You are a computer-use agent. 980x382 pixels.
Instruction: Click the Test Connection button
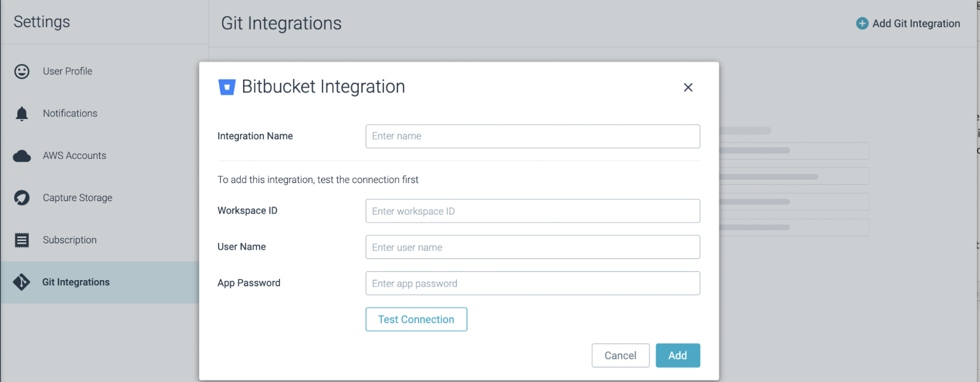416,319
